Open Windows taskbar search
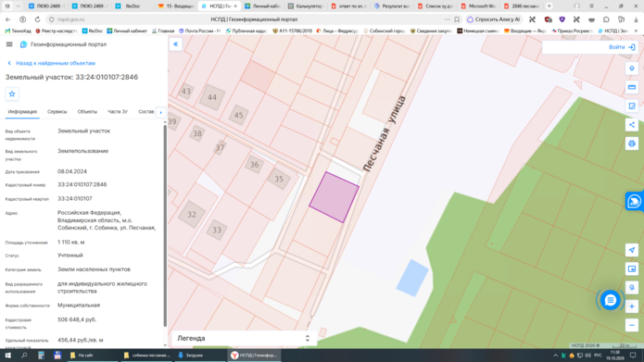The width and height of the screenshot is (644, 362). coord(24,356)
